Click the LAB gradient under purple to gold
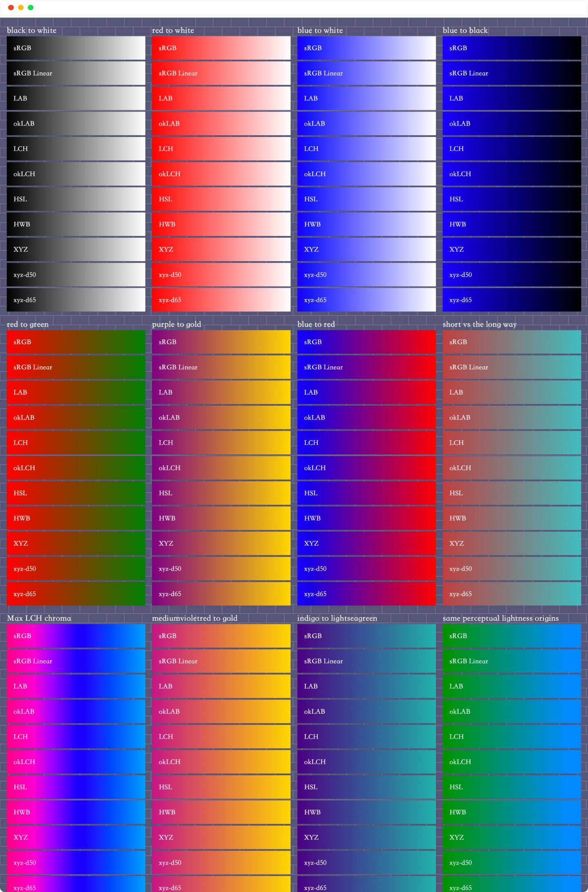 [221, 392]
